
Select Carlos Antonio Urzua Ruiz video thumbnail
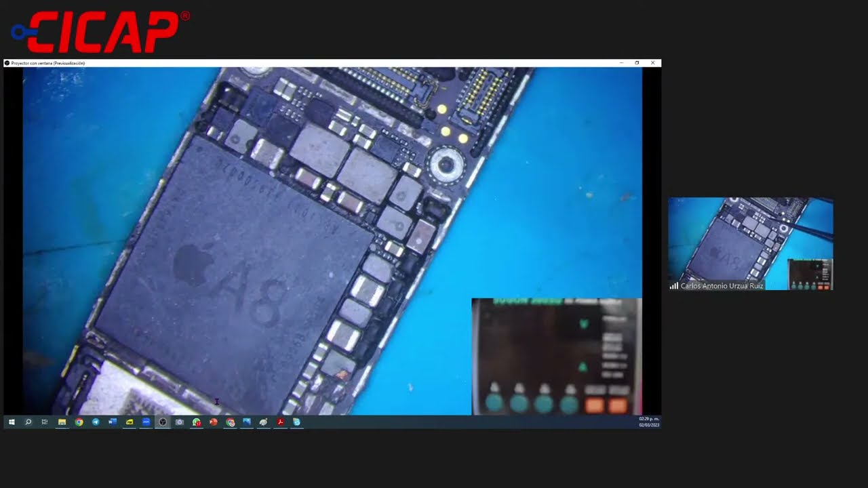[x=751, y=244]
